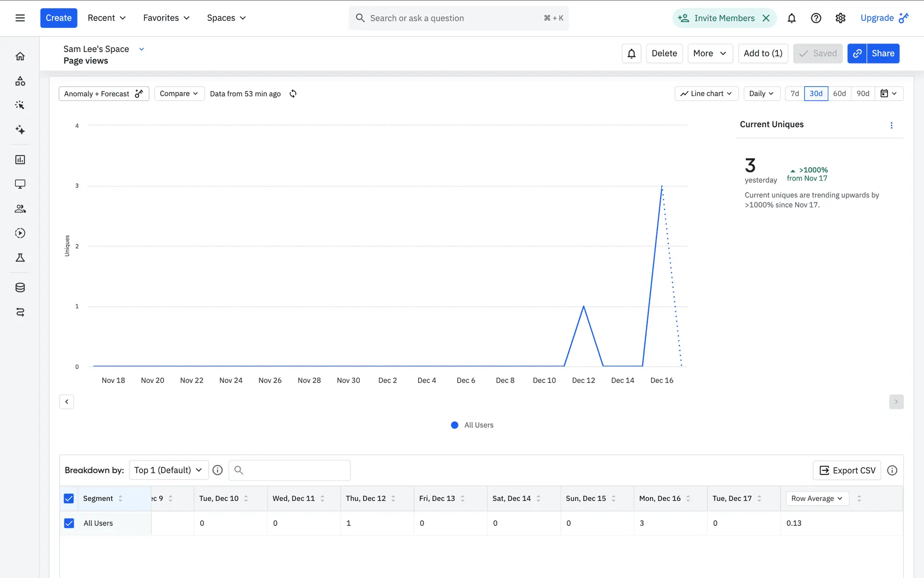Open the Row Average dropdown
The height and width of the screenshot is (578, 924).
coord(817,499)
